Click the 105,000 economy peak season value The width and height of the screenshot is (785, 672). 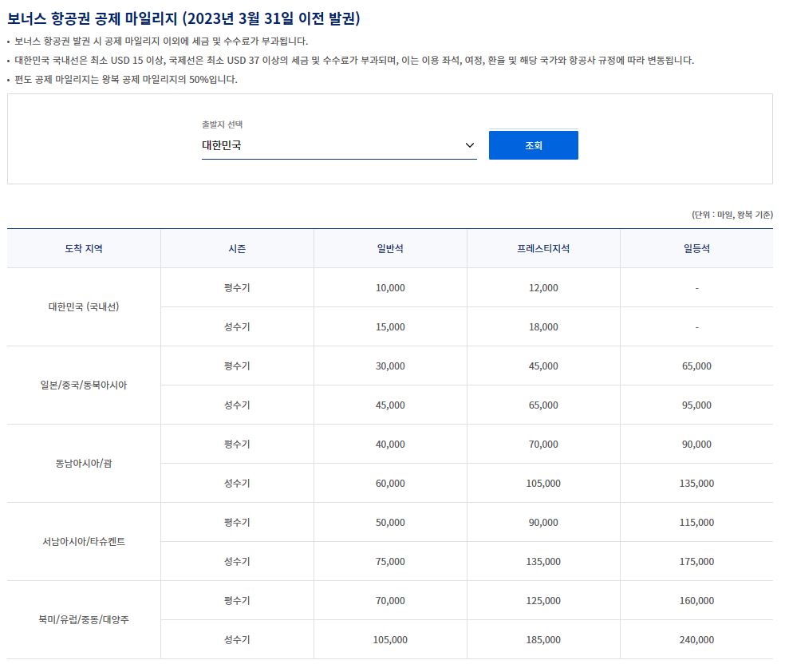pyautogui.click(x=389, y=639)
